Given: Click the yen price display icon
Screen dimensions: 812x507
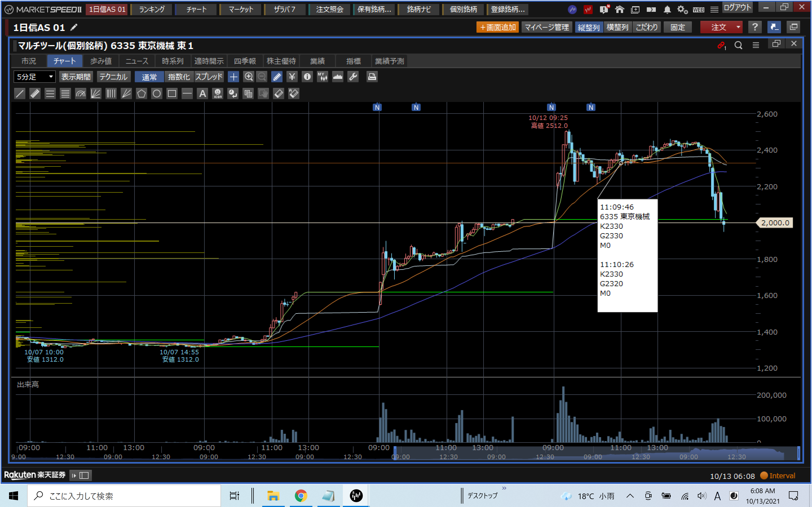Looking at the screenshot, I should coord(292,77).
